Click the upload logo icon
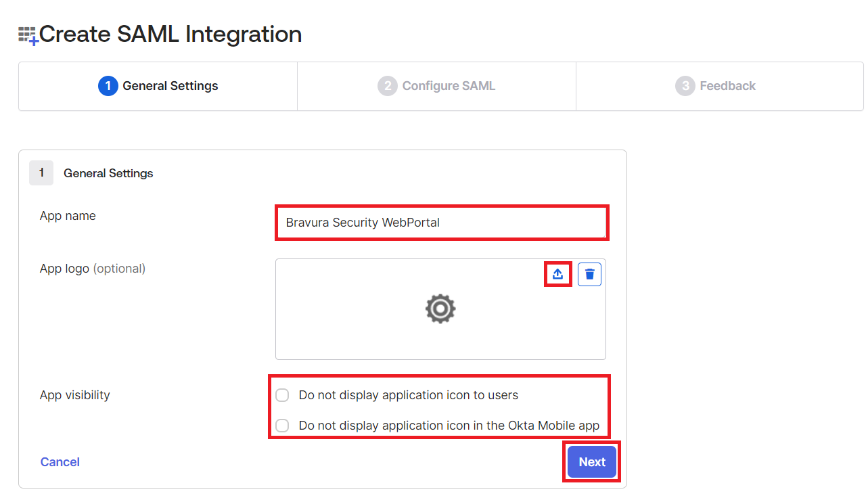 tap(557, 274)
